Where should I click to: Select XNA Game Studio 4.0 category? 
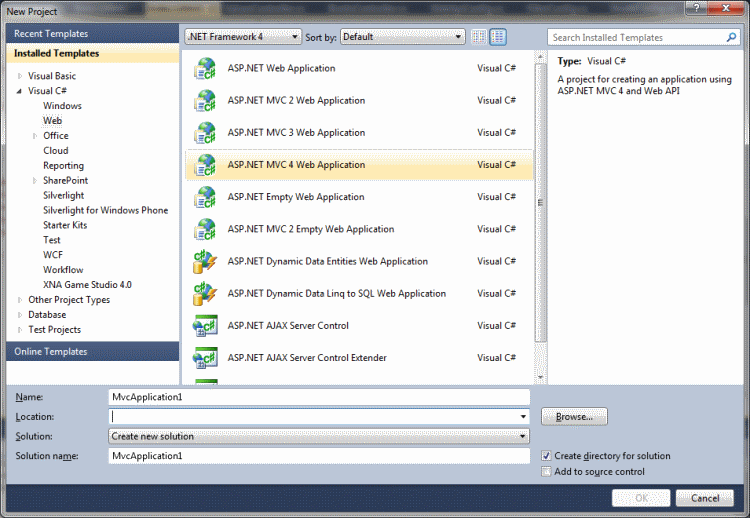tap(87, 285)
